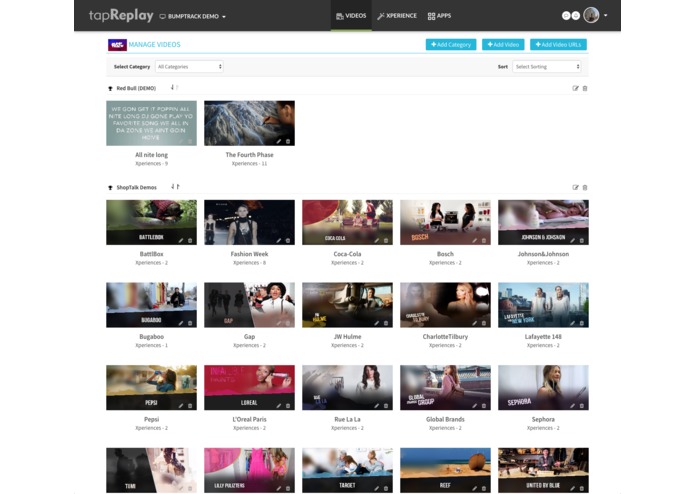Expand the user avatar menu arrow
This screenshot has height=494, width=695.
(605, 16)
